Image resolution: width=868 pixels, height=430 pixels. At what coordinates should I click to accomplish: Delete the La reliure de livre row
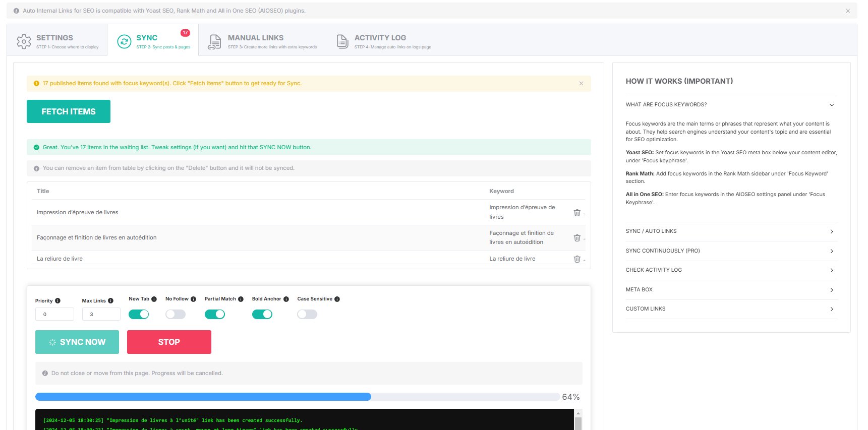click(x=577, y=259)
